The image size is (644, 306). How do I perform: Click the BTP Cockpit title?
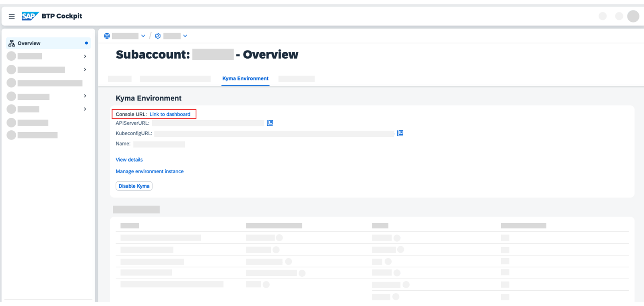tap(62, 16)
